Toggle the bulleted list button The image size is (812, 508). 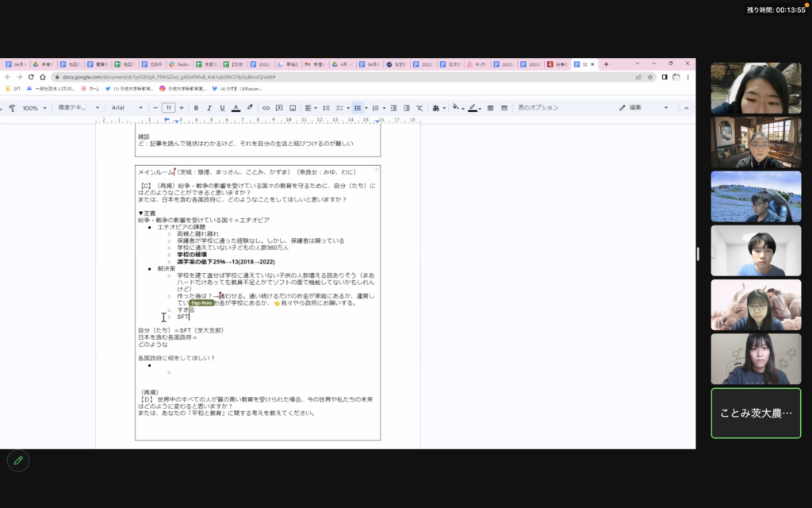(358, 108)
